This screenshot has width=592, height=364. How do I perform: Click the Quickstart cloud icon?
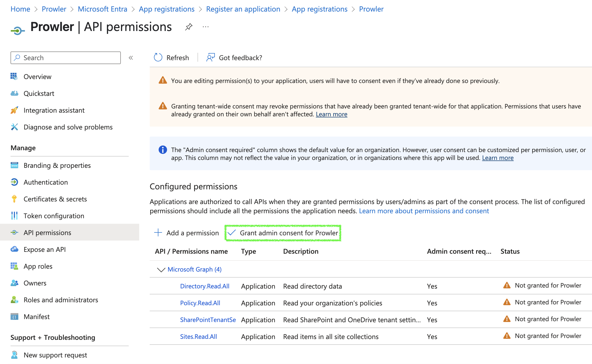tap(14, 93)
